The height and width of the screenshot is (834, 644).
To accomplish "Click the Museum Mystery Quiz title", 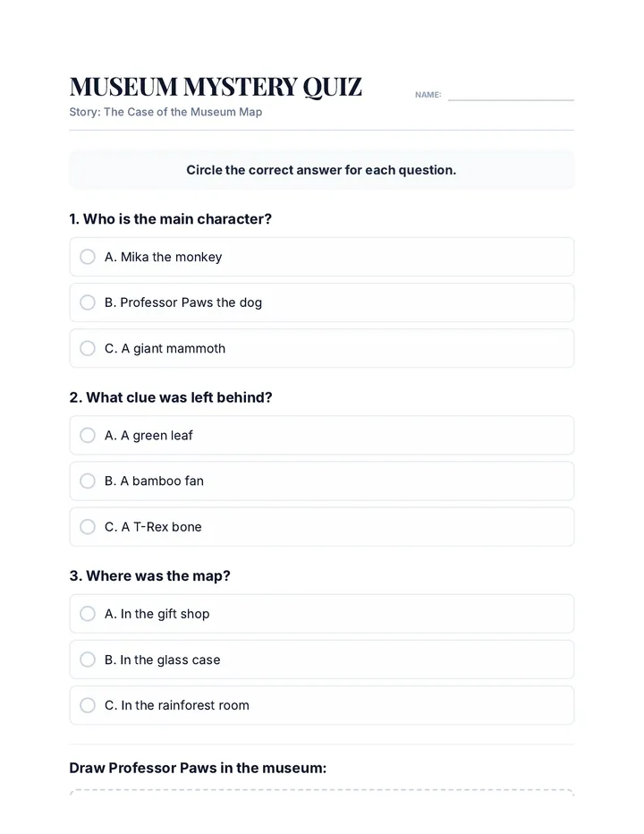I will point(216,87).
